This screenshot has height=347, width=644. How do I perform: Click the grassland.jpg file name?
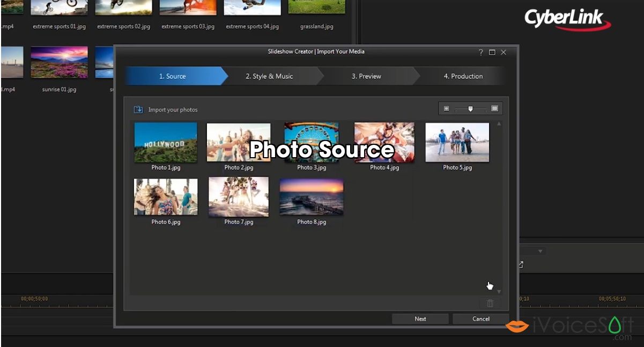[316, 26]
